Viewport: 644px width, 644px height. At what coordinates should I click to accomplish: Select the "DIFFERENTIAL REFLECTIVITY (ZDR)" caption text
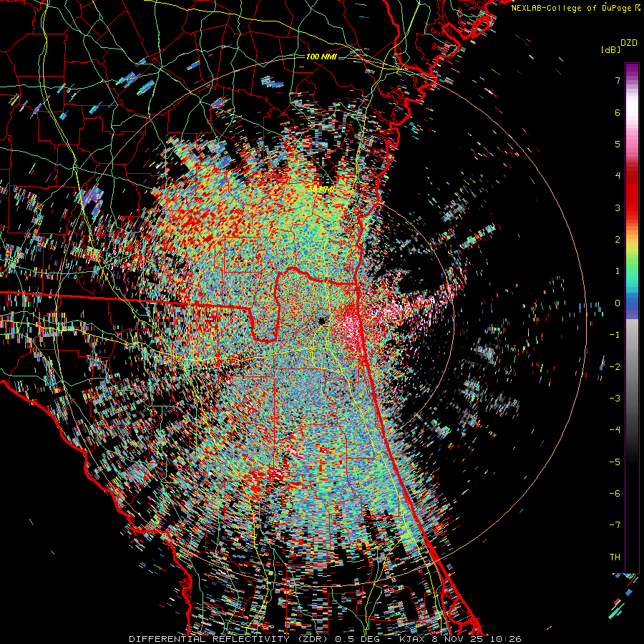pos(228,639)
